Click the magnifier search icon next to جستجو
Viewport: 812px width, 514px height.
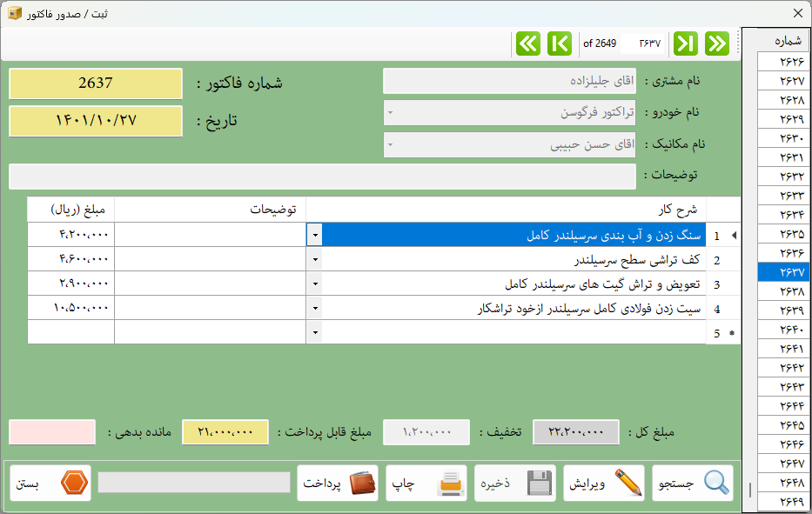point(716,483)
